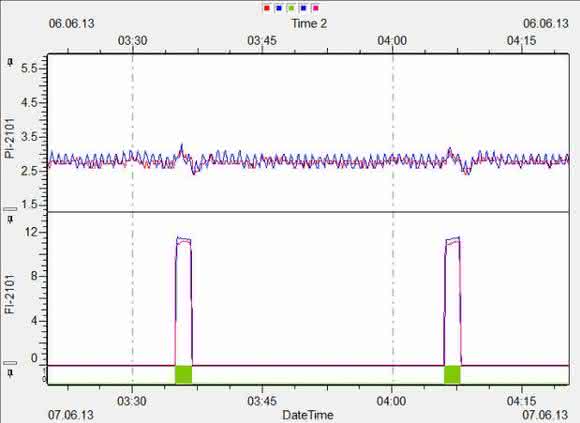The image size is (580, 423).
Task: Click the second green event block near 04:07
Action: (452, 375)
